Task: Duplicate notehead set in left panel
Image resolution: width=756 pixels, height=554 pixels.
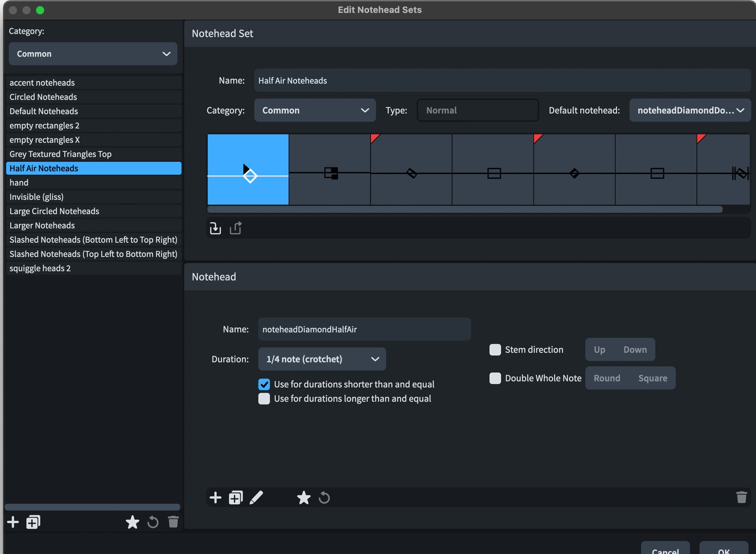Action: [x=33, y=522]
